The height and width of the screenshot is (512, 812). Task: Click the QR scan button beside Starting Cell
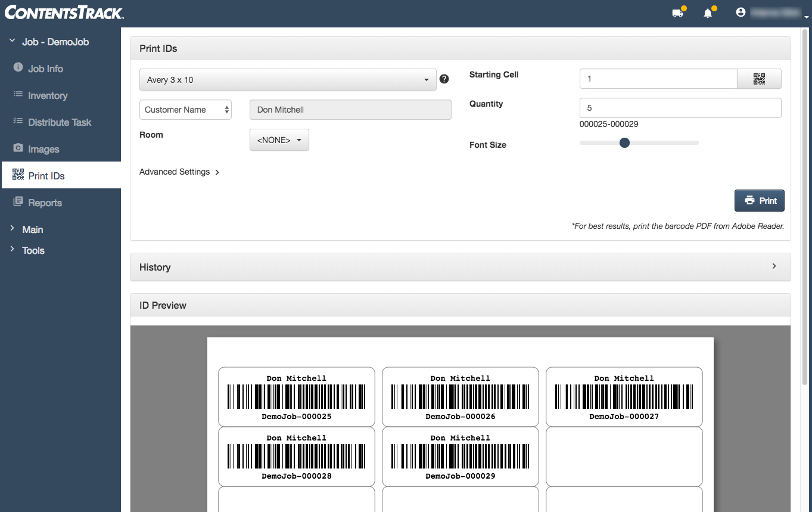point(759,79)
